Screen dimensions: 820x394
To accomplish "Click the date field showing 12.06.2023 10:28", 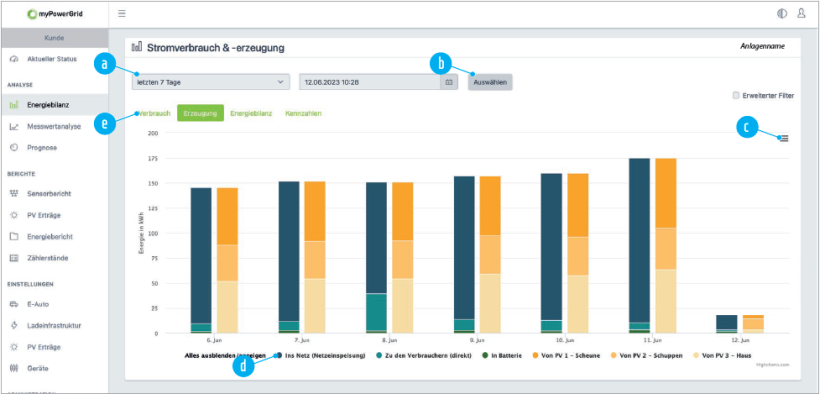I will coord(370,82).
